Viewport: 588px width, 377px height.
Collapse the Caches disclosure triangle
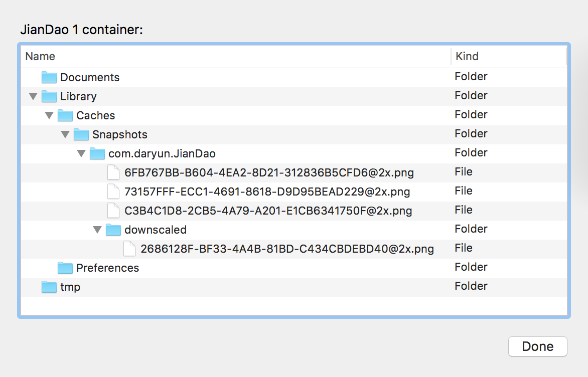tap(49, 115)
